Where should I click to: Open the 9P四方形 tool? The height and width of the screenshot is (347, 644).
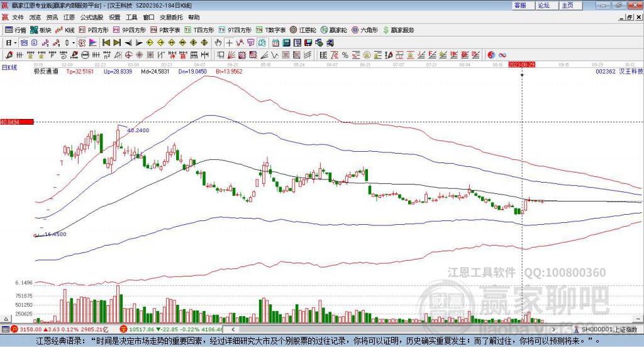coord(130,30)
